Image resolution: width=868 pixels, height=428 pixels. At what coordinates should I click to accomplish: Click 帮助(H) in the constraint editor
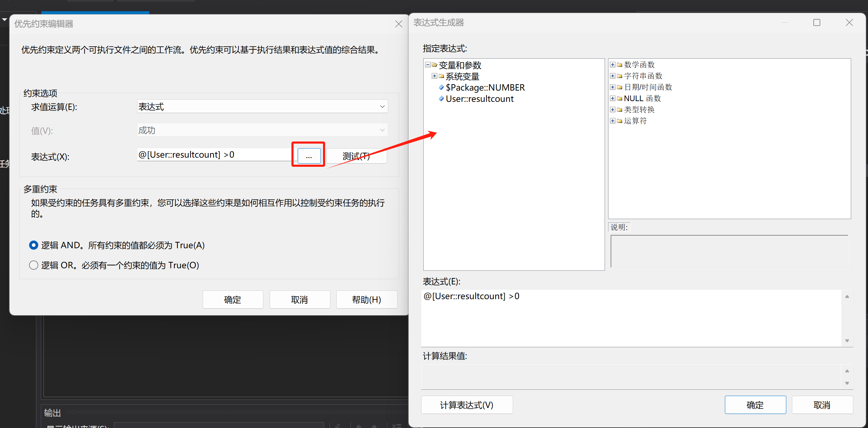(x=366, y=299)
